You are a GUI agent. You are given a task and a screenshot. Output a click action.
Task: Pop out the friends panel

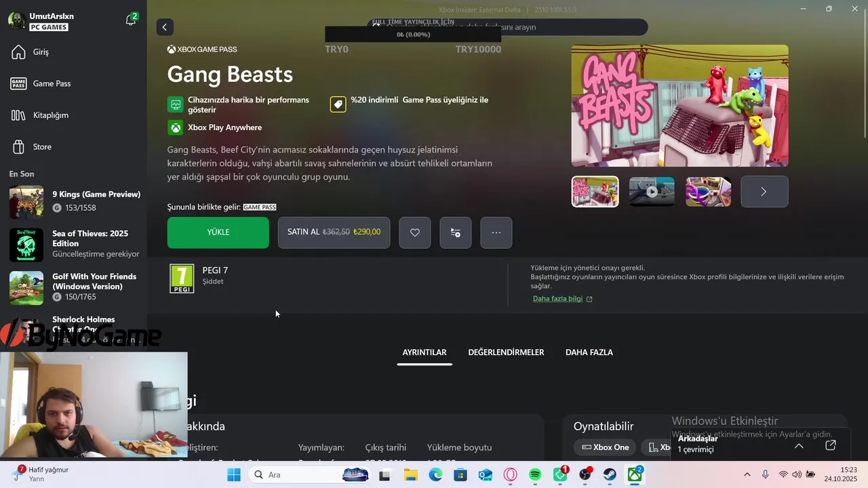[831, 445]
